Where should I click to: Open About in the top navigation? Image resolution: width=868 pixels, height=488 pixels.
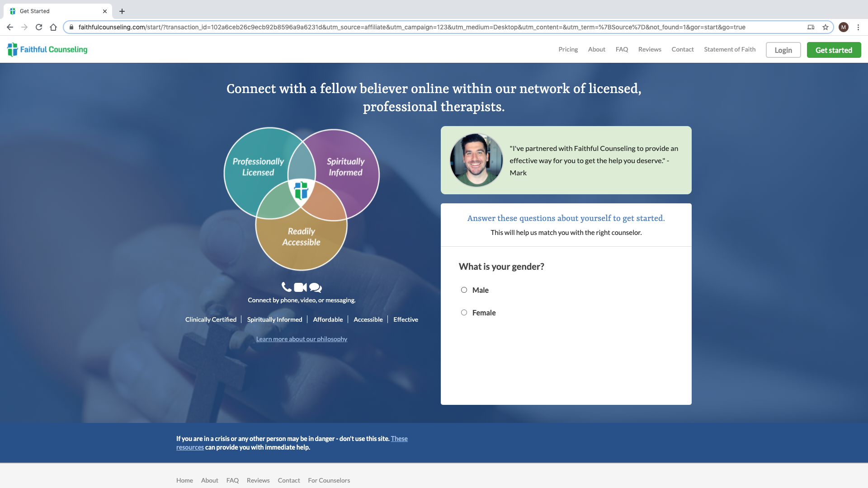coord(596,49)
